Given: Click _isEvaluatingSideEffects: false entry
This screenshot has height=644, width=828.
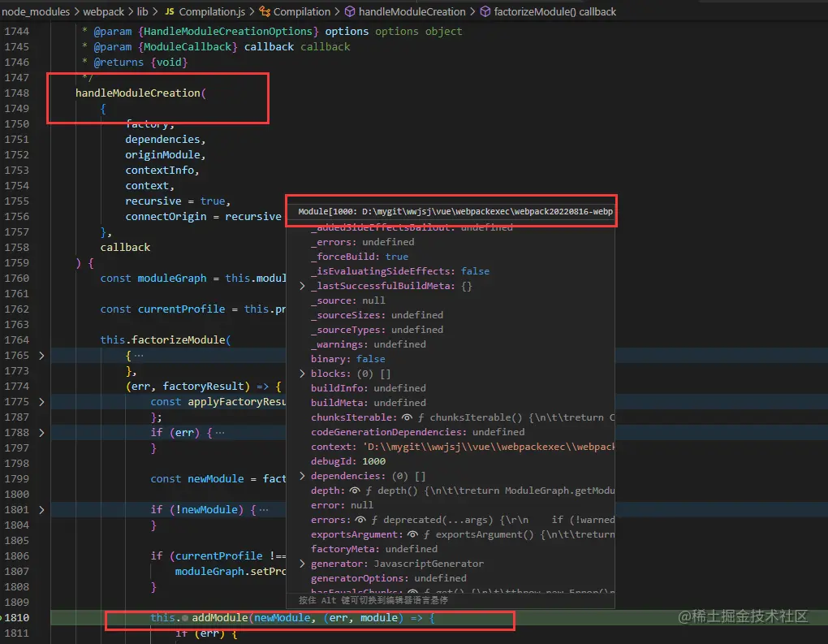Looking at the screenshot, I should (x=399, y=271).
